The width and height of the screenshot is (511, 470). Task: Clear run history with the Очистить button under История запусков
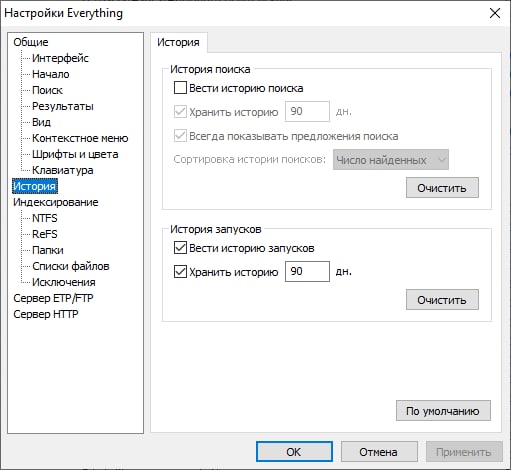pyautogui.click(x=442, y=300)
